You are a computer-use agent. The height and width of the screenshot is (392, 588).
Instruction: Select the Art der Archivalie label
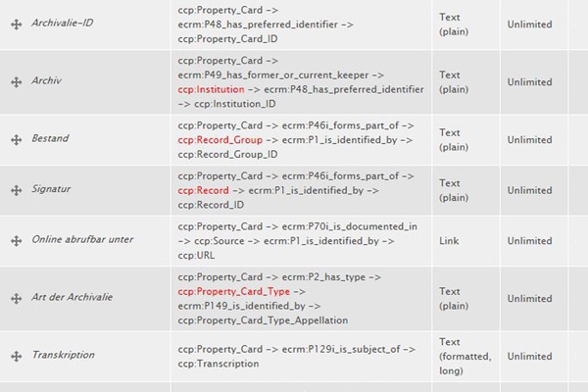(72, 297)
